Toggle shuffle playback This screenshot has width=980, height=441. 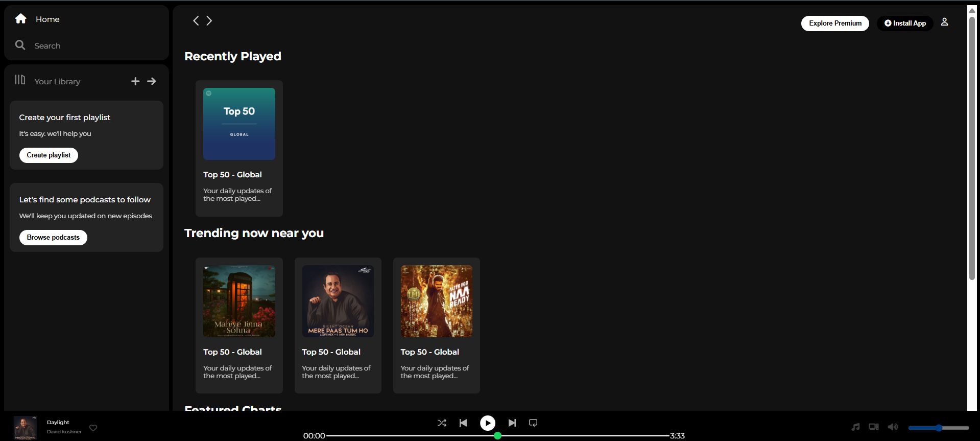tap(442, 423)
